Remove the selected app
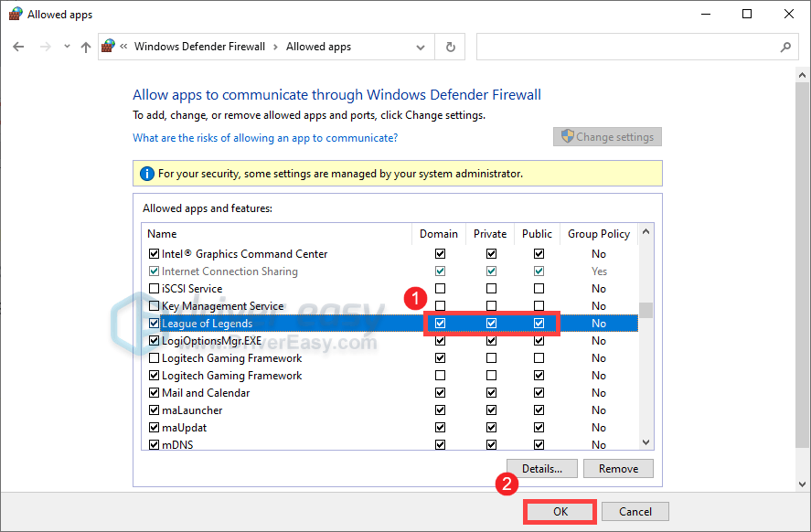Screen dimensions: 811x532 click(619, 468)
